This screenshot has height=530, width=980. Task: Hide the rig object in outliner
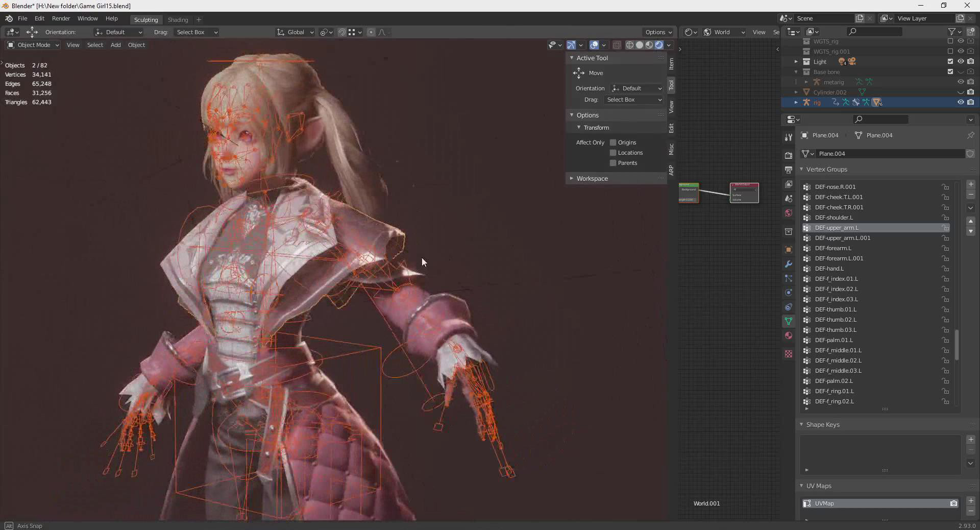(x=960, y=102)
